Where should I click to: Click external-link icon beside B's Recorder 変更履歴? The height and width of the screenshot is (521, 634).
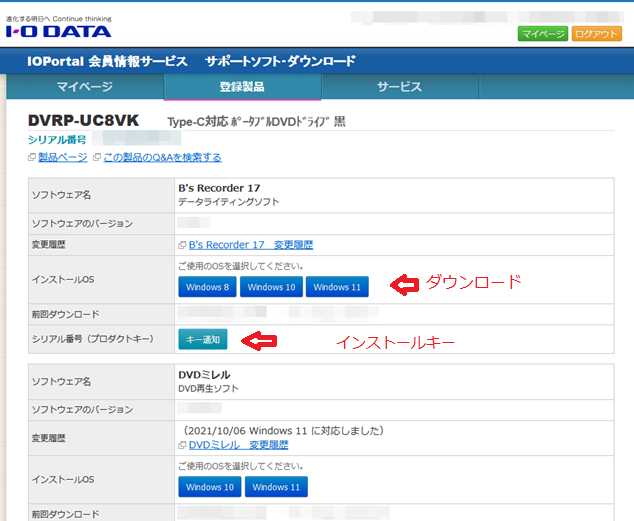[182, 245]
